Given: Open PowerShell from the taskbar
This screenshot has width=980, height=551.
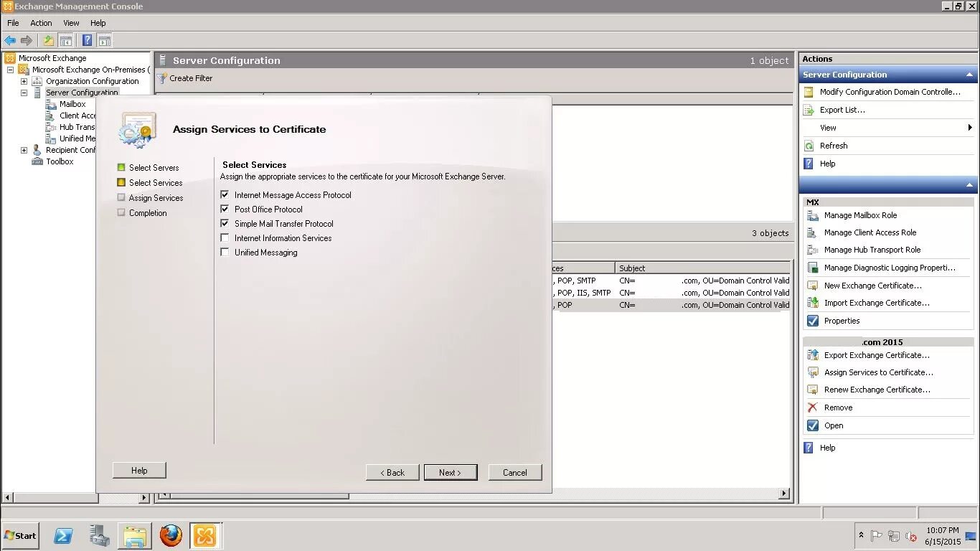Looking at the screenshot, I should [64, 535].
